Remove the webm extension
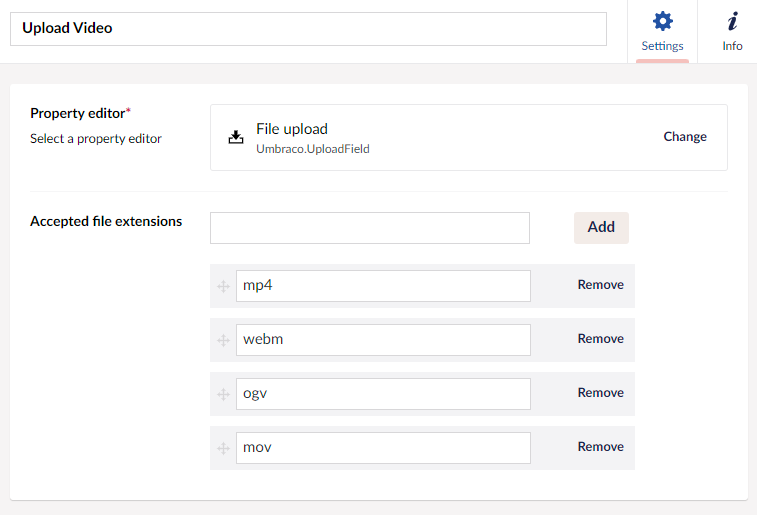 tap(600, 339)
